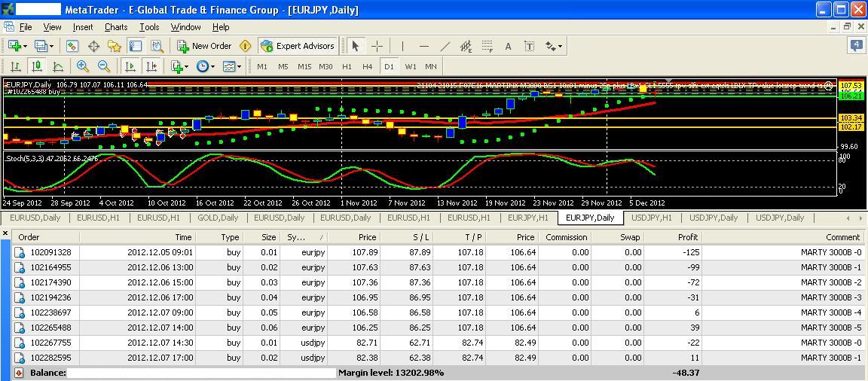Select the Fibonacci retracement tool
The width and height of the screenshot is (868, 381).
coord(487,46)
